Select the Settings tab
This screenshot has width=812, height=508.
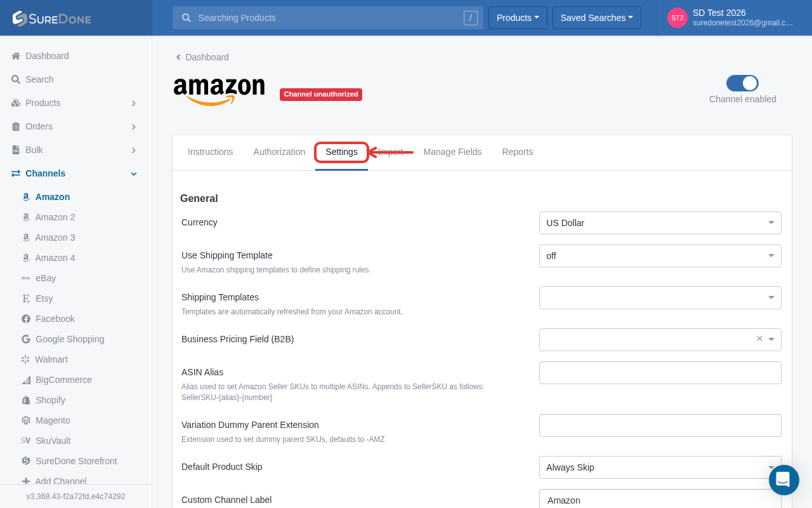(x=341, y=152)
